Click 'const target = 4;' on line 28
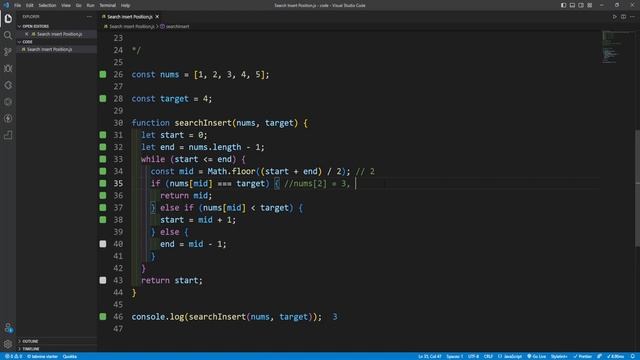The height and width of the screenshot is (360, 640). (172, 99)
